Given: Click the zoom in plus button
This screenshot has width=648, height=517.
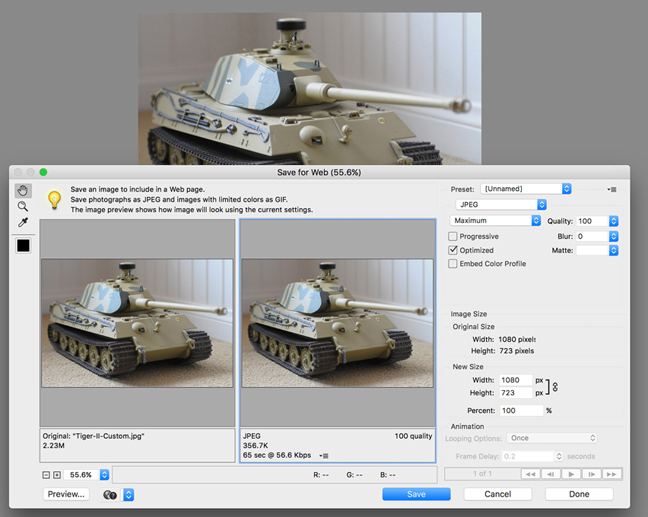Looking at the screenshot, I should point(57,474).
